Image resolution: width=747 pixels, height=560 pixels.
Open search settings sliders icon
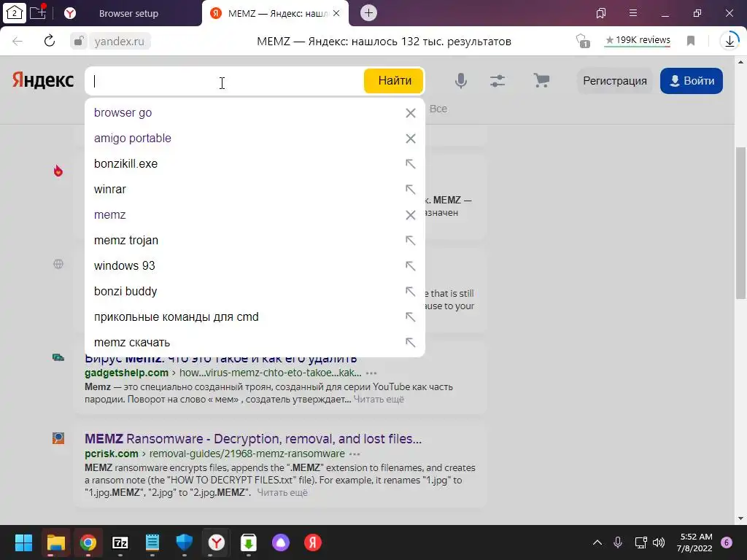pos(498,81)
